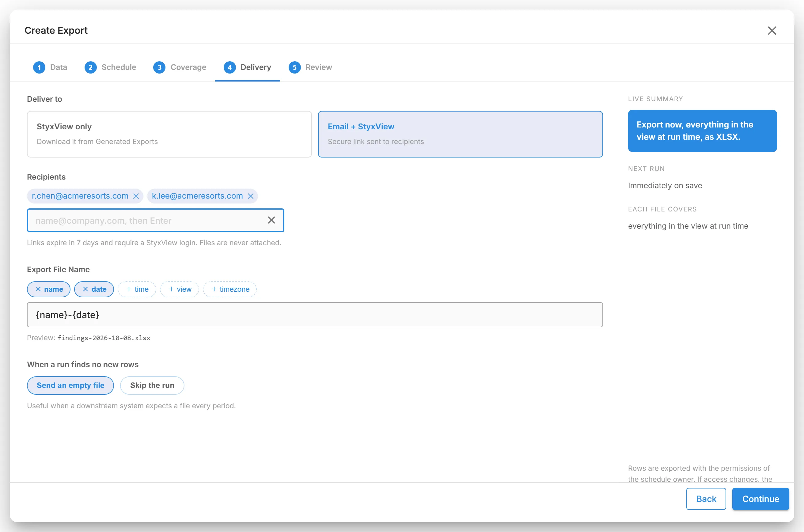
Task: Click the Continue button
Action: coord(760,499)
